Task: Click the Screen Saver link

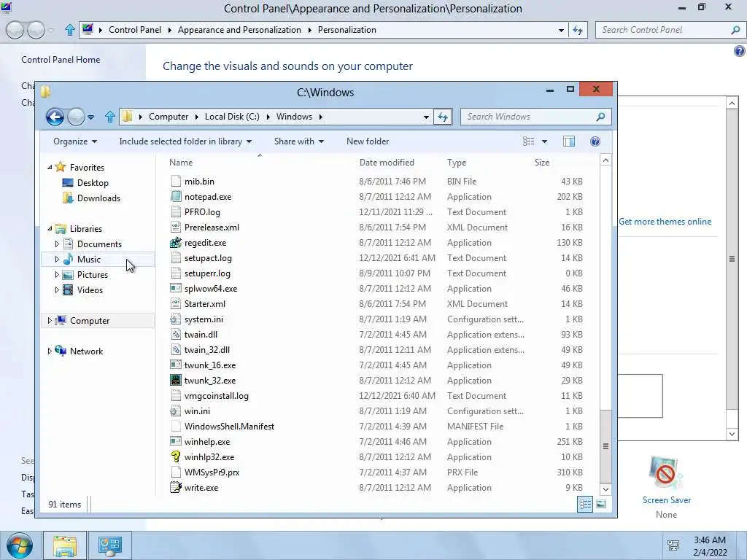Action: [667, 500]
